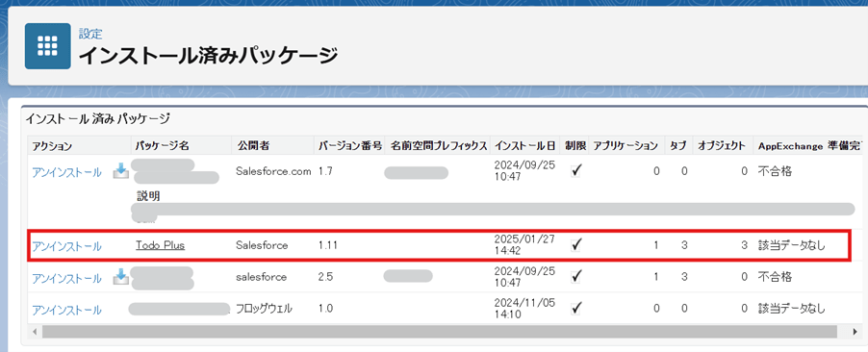Viewport: 868px width, 352px height.
Task: Click 不合格 in Salesforce.com 1.7 row
Action: tap(775, 171)
